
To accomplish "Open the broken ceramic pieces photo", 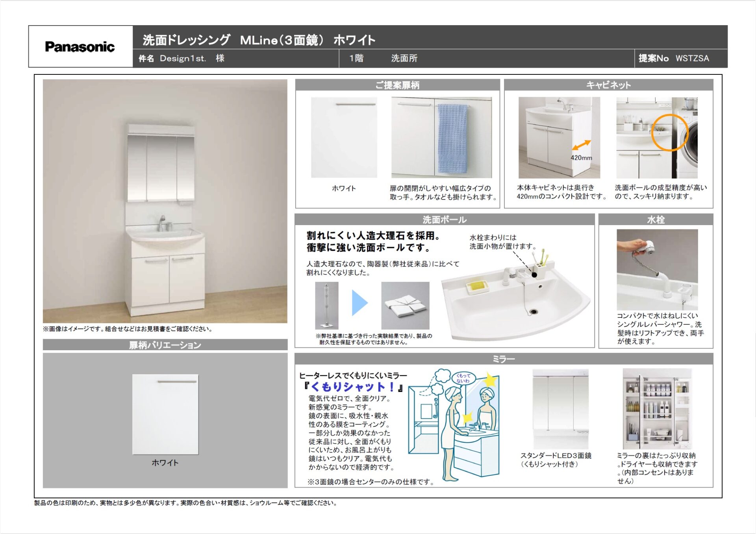I will (405, 305).
